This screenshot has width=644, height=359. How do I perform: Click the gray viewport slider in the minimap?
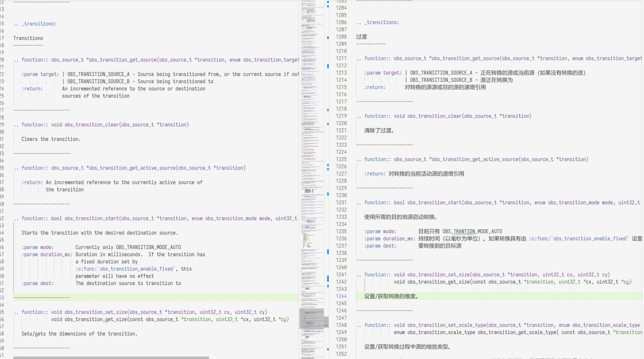(x=311, y=318)
